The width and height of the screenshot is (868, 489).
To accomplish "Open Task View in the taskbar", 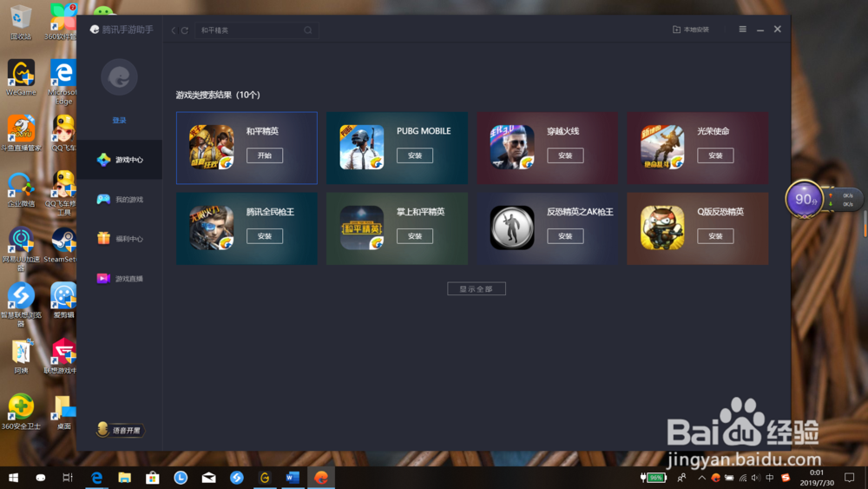I will pos(68,478).
